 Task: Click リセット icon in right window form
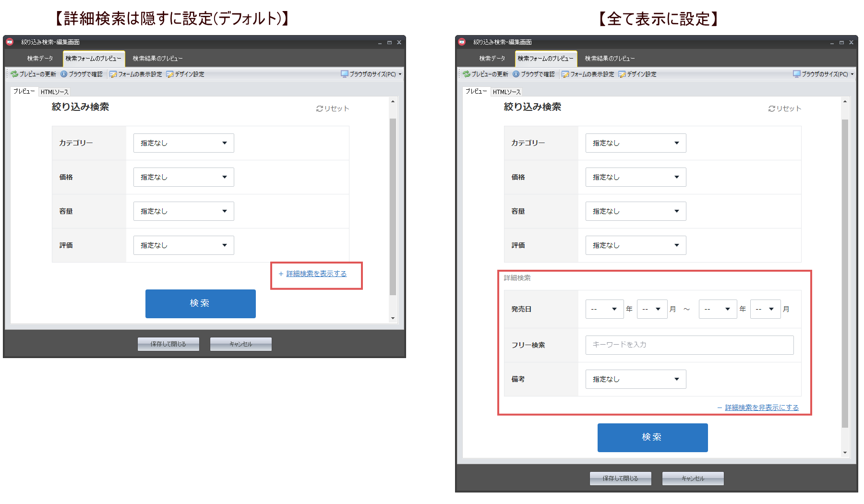click(x=771, y=108)
